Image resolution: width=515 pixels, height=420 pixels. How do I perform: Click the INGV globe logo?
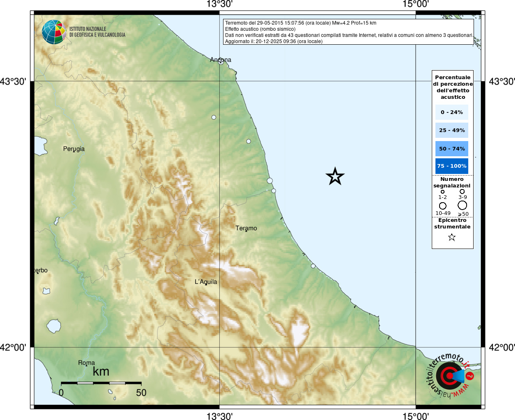coord(54,32)
